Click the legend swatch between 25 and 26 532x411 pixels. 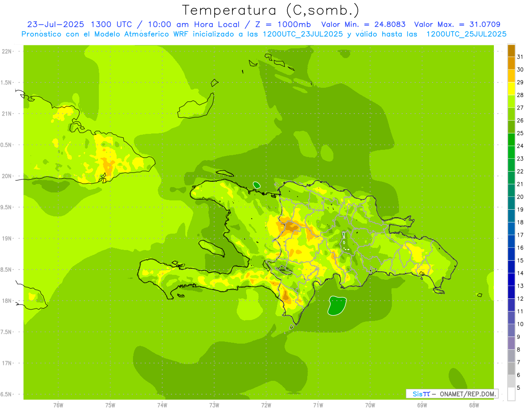click(511, 127)
